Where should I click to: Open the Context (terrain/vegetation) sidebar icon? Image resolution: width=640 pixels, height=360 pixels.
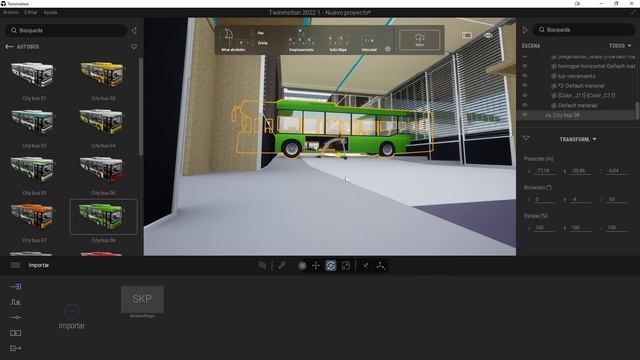pos(16,302)
